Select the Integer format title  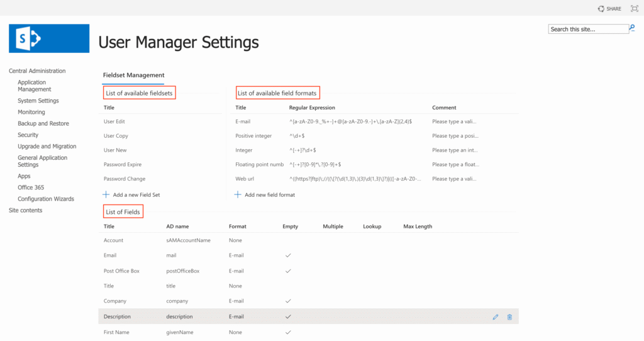(x=243, y=150)
